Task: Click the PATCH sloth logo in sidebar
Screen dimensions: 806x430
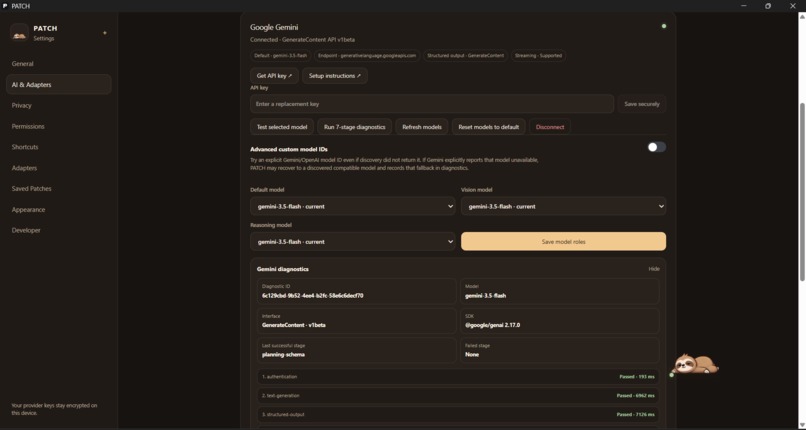Action: click(x=20, y=33)
